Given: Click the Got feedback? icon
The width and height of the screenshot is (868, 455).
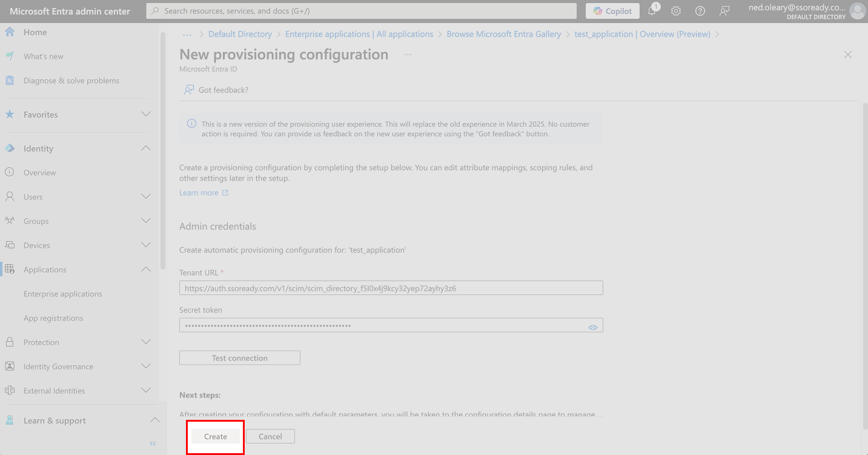Looking at the screenshot, I should tap(189, 90).
